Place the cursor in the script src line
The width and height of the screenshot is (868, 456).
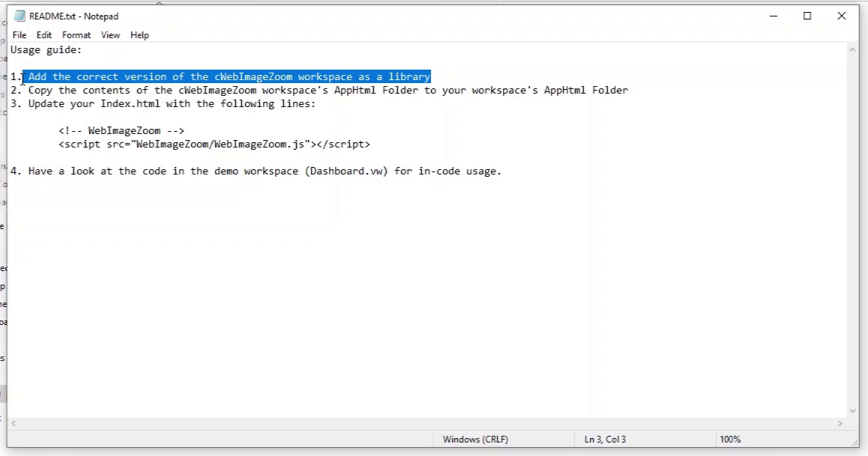[214, 145]
